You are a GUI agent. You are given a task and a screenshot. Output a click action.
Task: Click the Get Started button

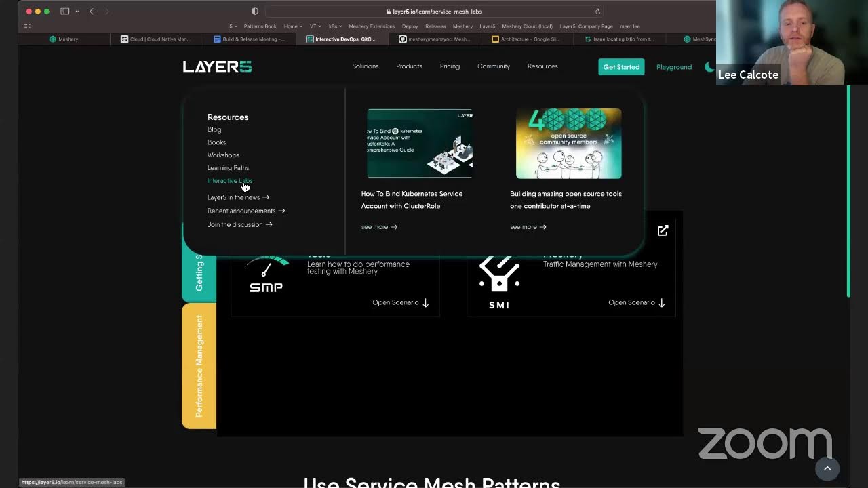[x=621, y=67]
